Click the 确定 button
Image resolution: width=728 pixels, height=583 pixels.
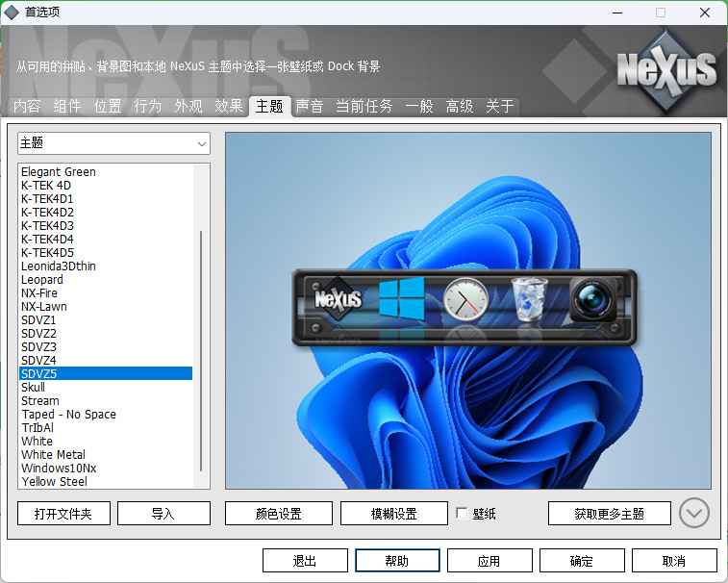point(582,561)
